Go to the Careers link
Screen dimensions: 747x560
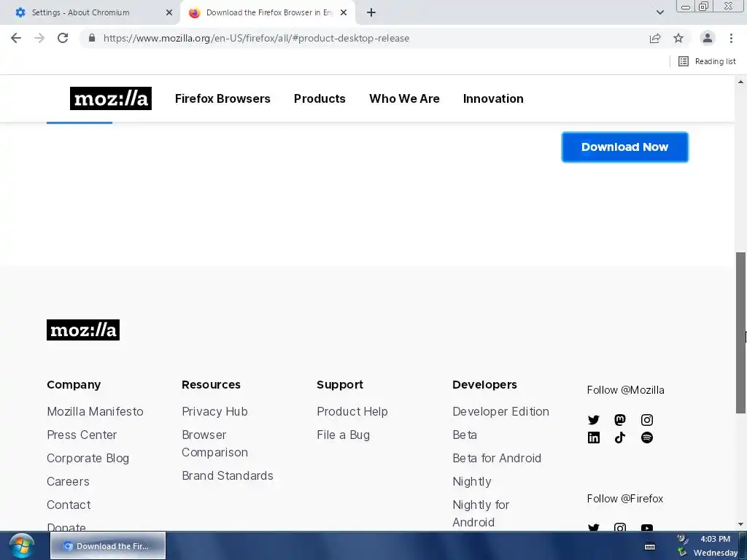point(68,481)
